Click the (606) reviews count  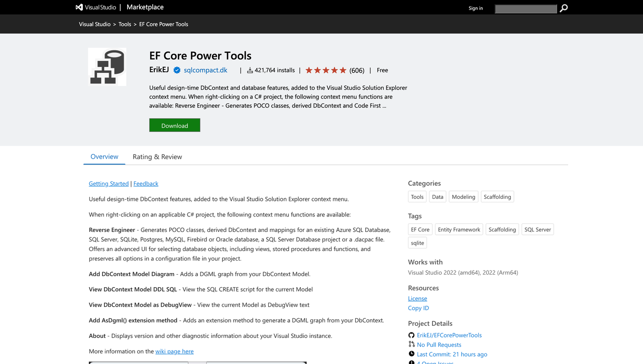[x=357, y=70]
